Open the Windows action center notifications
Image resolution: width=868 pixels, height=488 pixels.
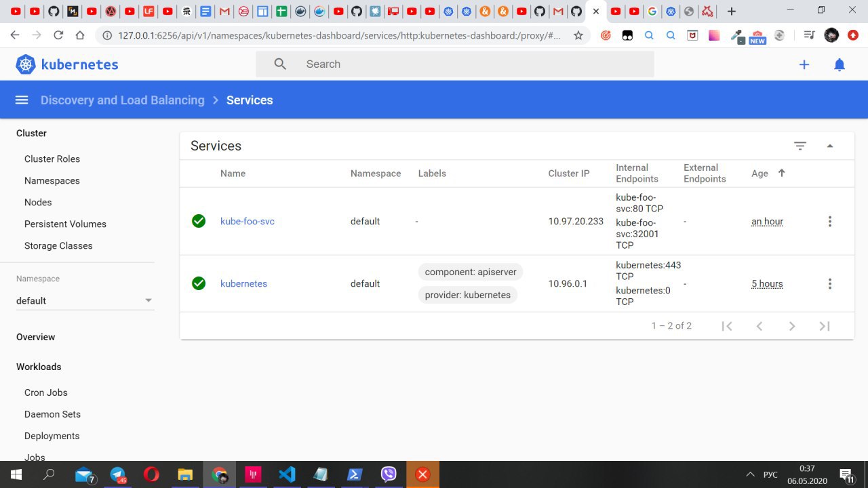point(846,474)
